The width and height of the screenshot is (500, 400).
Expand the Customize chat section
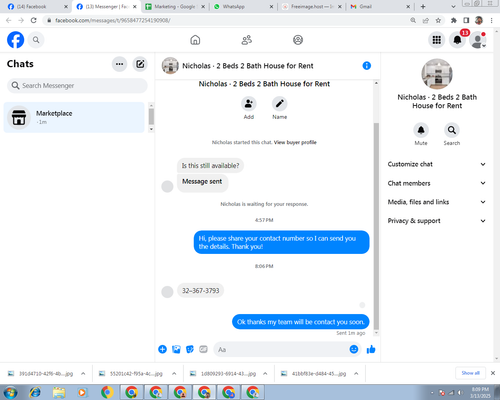tap(437, 164)
